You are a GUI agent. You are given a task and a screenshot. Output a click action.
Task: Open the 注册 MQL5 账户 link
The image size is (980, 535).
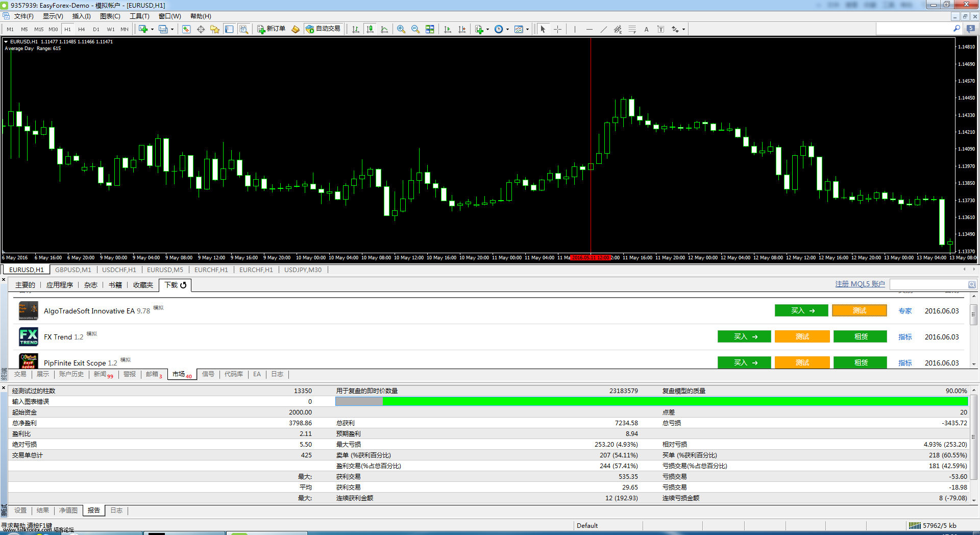[860, 284]
